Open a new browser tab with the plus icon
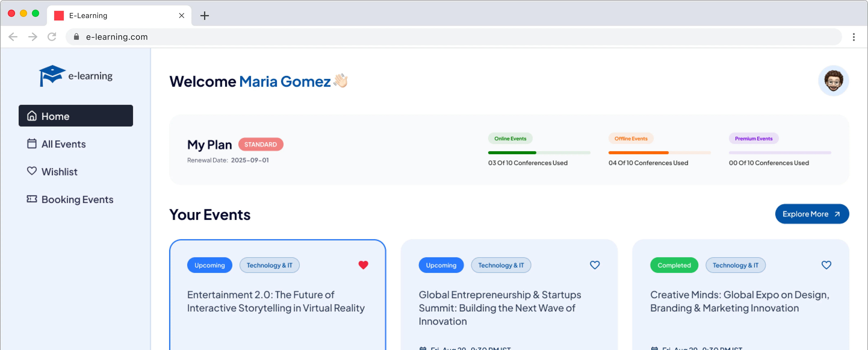Image resolution: width=868 pixels, height=350 pixels. click(x=205, y=16)
